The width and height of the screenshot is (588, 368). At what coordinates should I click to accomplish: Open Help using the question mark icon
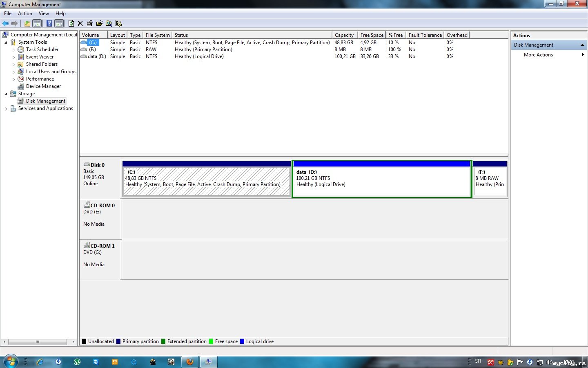(49, 23)
